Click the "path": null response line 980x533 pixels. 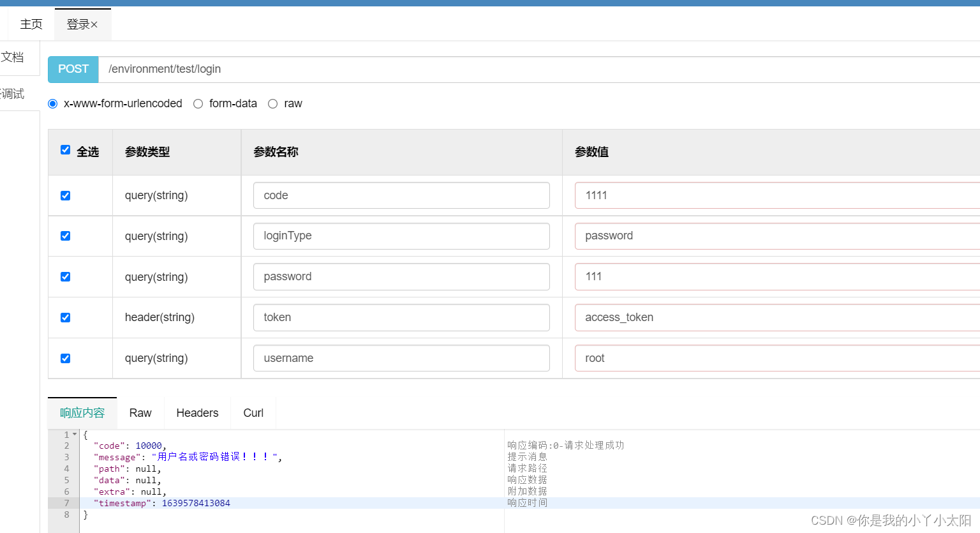click(x=128, y=469)
